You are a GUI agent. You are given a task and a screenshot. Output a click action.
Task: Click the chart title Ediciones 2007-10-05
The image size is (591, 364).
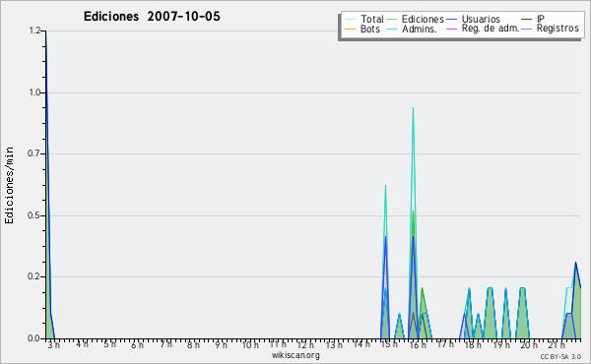152,17
